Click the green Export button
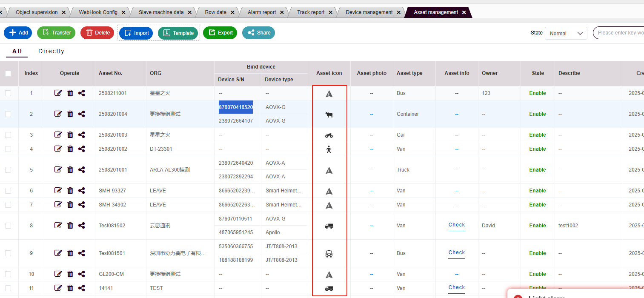Viewport: 644px width, 298px height. 220,33
